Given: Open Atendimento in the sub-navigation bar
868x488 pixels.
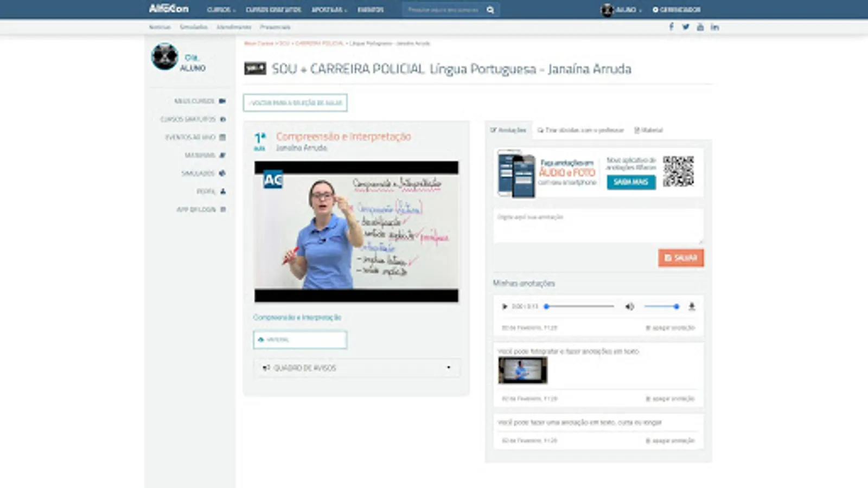Looking at the screenshot, I should (234, 27).
